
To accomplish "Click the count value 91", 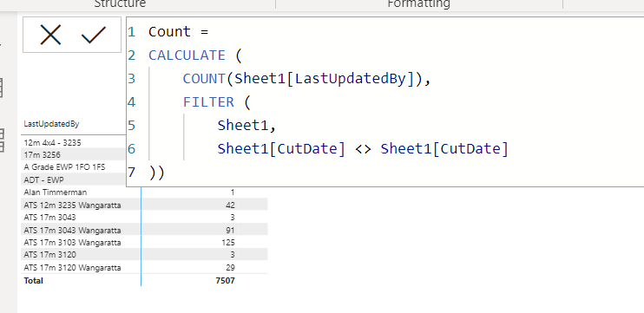I will pos(230,230).
